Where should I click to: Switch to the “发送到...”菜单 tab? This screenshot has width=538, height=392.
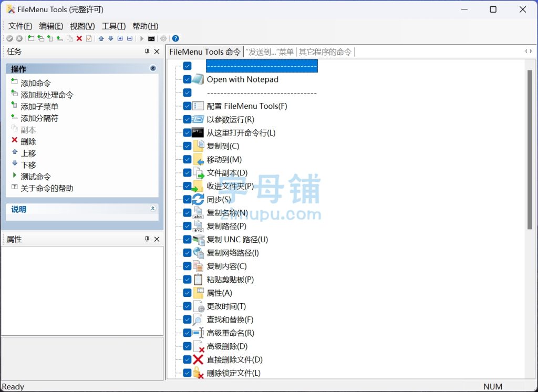click(x=270, y=52)
